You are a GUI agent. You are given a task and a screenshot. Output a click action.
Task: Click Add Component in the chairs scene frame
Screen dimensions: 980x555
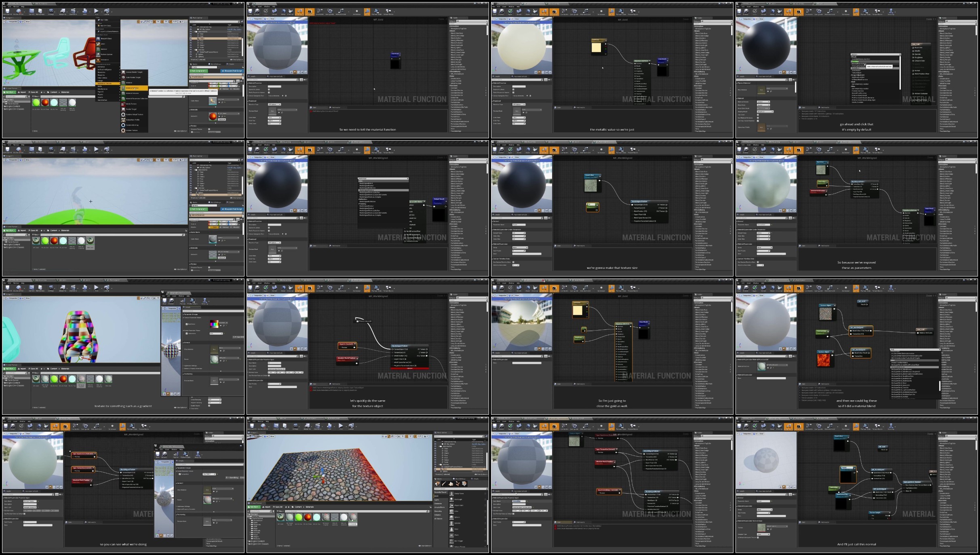pyautogui.click(x=199, y=71)
